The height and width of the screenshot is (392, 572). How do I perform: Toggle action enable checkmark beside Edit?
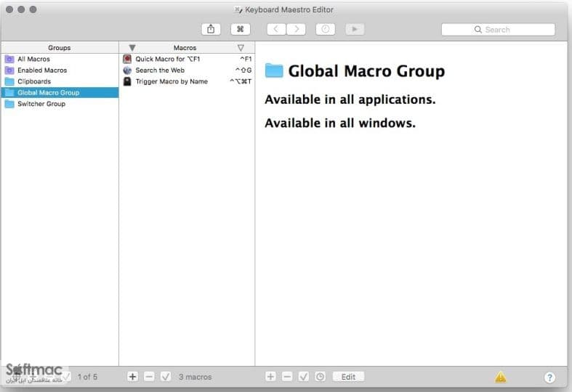[x=304, y=377]
